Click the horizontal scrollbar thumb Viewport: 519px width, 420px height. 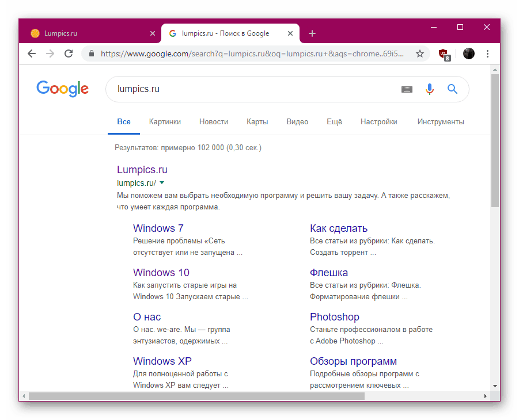pyautogui.click(x=196, y=396)
